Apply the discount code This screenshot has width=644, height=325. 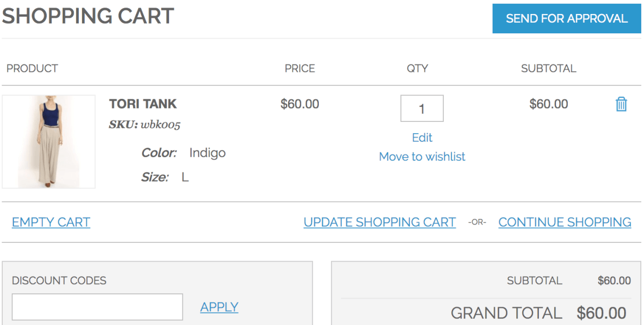coord(219,307)
